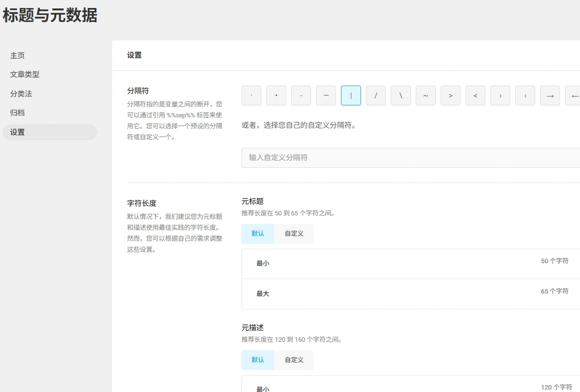Open the 分类法 section in sidebar

[21, 94]
